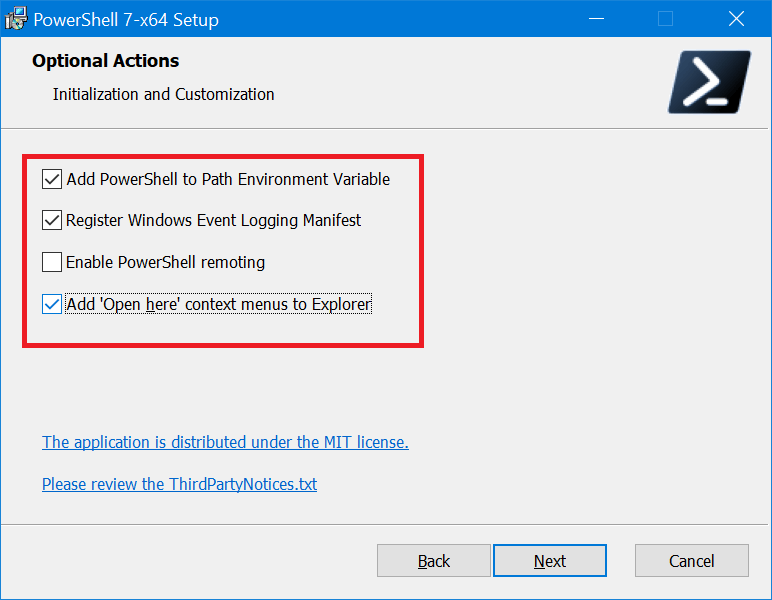Viewport: 772px width, 600px height.
Task: Click the PowerShell logo image
Action: point(709,82)
